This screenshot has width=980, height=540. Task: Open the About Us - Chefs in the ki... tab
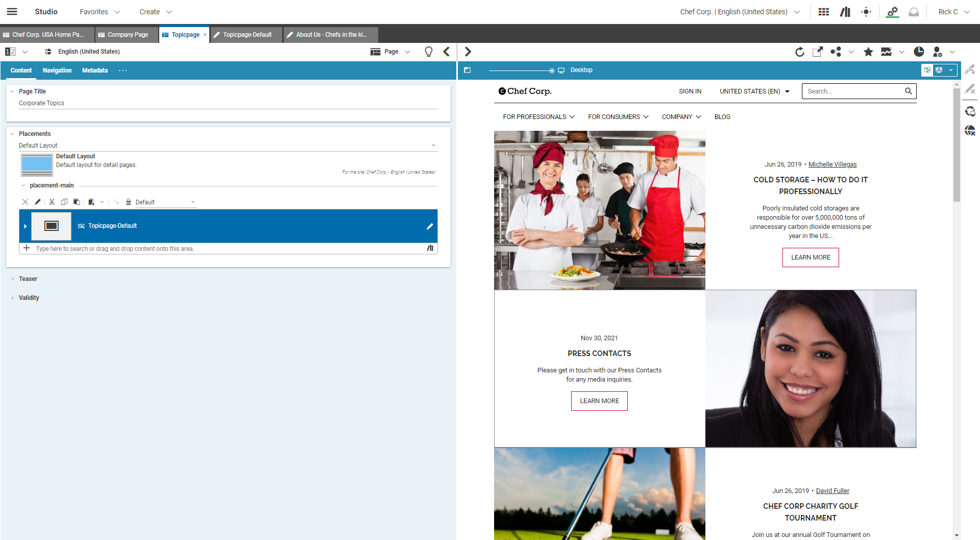tap(331, 35)
